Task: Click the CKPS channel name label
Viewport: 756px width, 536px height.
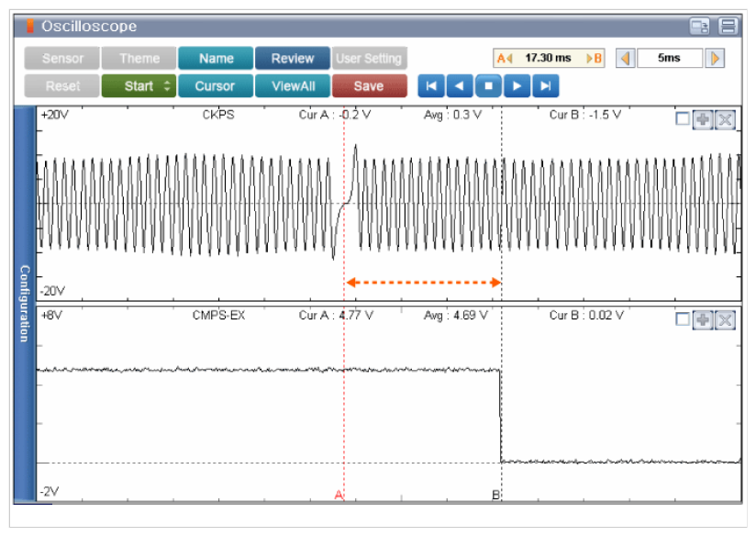Action: pyautogui.click(x=218, y=115)
